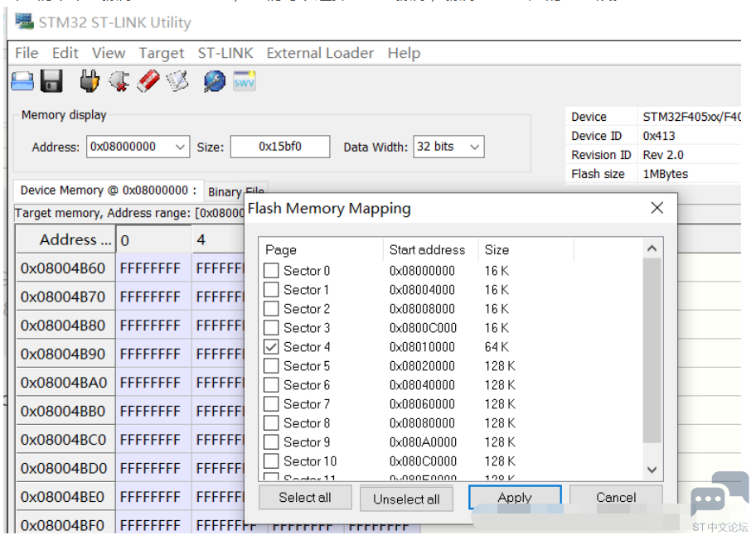
Task: Disconnect from target toolbar icon
Action: 119,81
